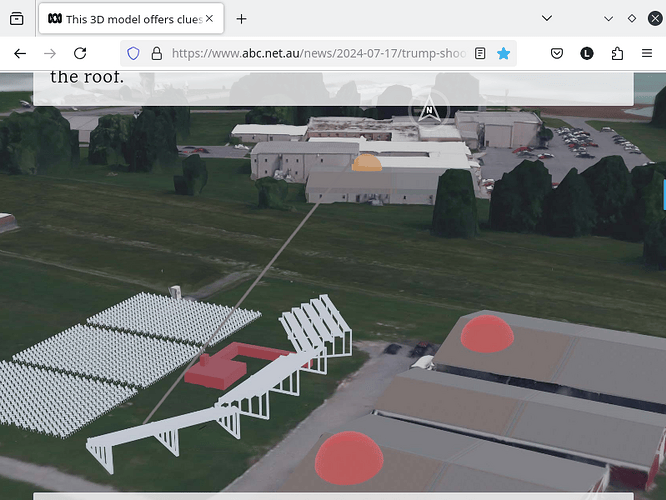Viewport: 666px width, 500px height.
Task: Toggle bookmark star for this page
Action: (504, 53)
